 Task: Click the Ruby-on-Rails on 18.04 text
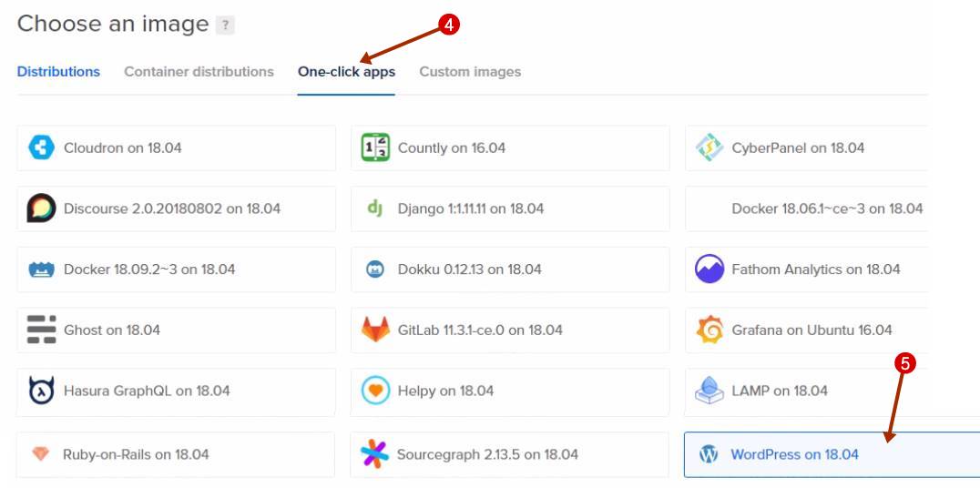(136, 454)
